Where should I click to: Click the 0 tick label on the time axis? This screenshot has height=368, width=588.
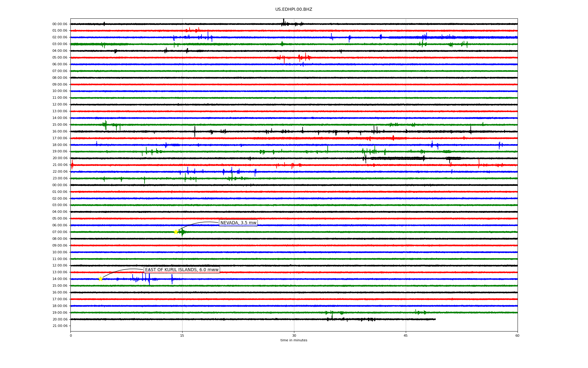point(71,335)
